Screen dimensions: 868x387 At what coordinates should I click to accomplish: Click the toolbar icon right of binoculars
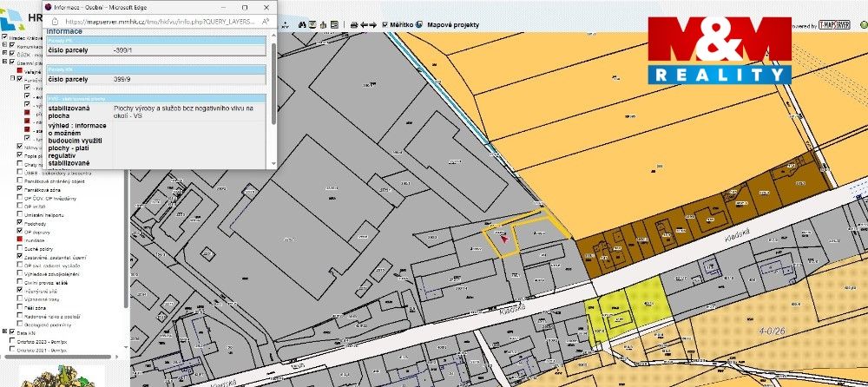click(312, 25)
